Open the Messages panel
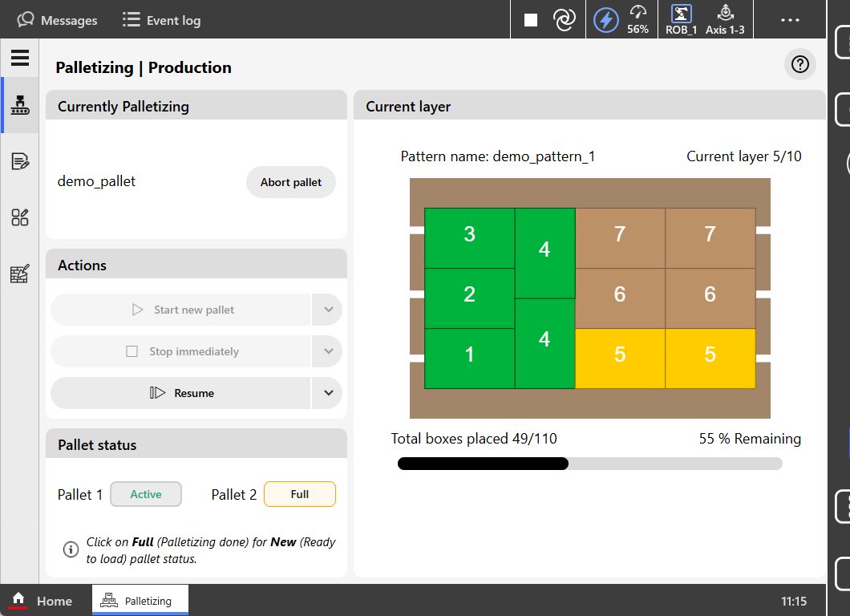Image resolution: width=850 pixels, height=616 pixels. click(x=57, y=20)
